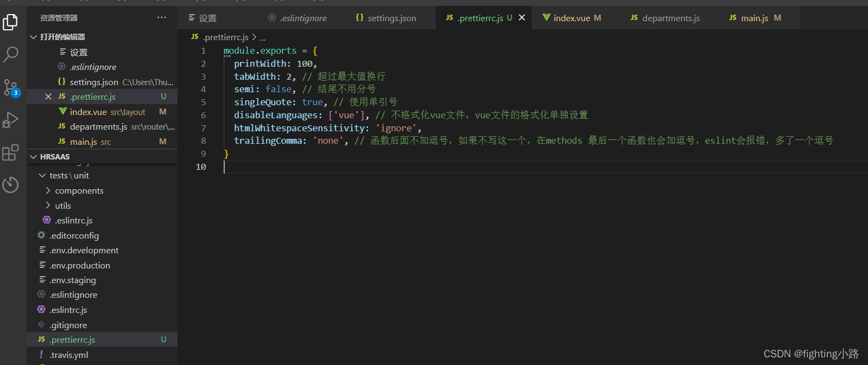The height and width of the screenshot is (365, 868).
Task: Click htmlWhitespaceSensitivity property
Action: pyautogui.click(x=299, y=128)
